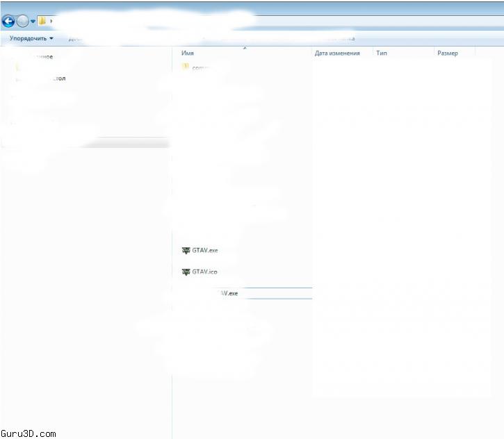The width and height of the screenshot is (504, 439).
Task: Sort by the Размер column header
Action: click(x=448, y=53)
